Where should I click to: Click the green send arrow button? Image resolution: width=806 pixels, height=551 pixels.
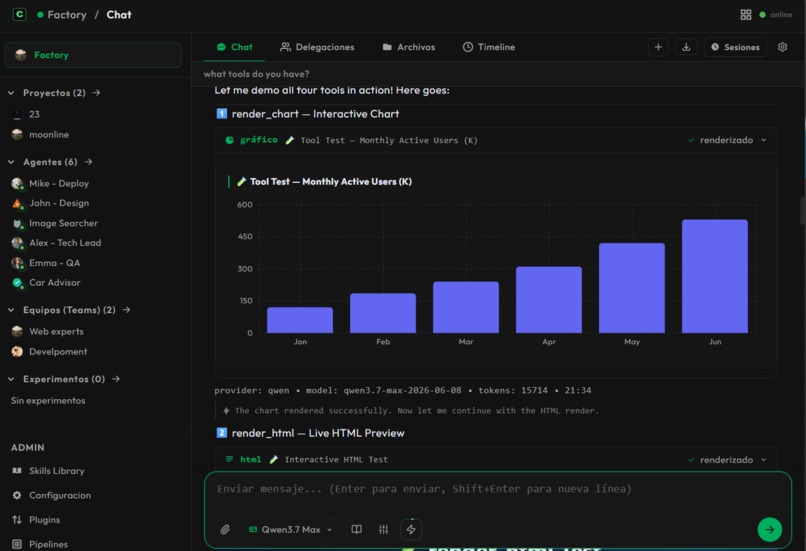pyautogui.click(x=770, y=529)
